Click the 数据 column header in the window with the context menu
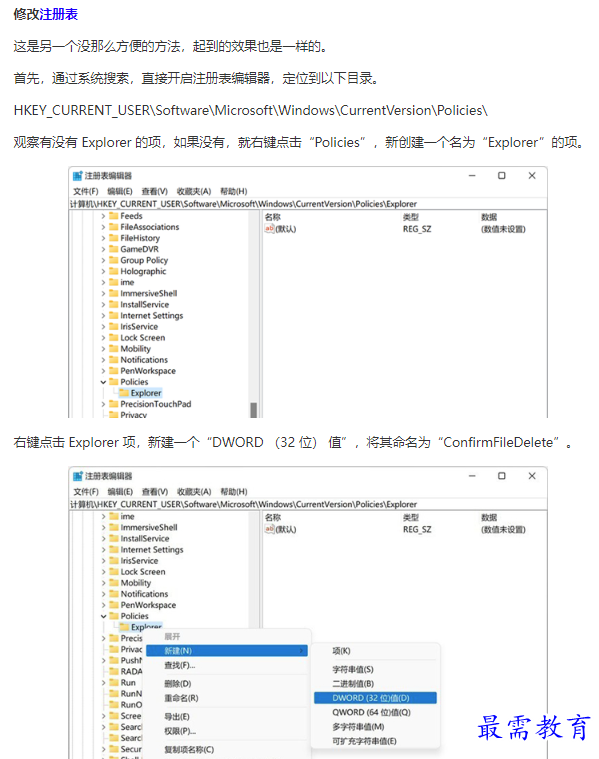The height and width of the screenshot is (759, 599). (x=489, y=518)
